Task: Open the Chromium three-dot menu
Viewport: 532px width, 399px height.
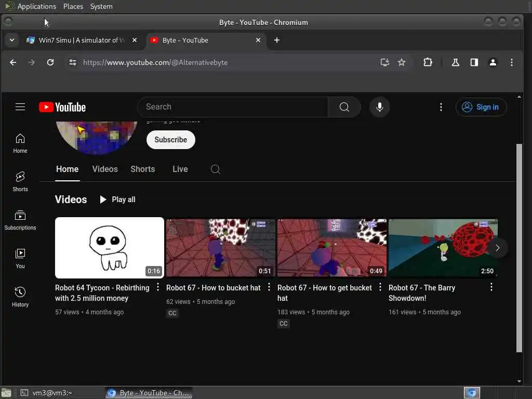Action: click(x=512, y=62)
